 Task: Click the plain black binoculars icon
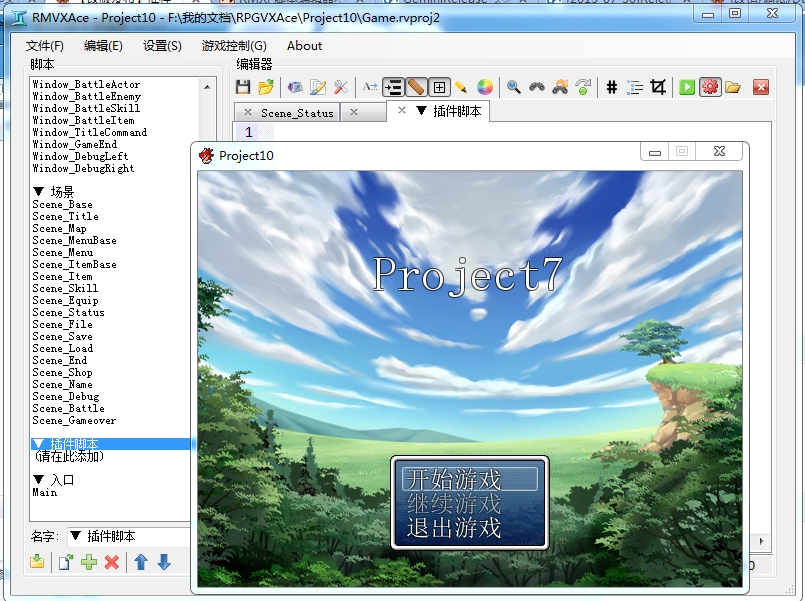(x=537, y=87)
